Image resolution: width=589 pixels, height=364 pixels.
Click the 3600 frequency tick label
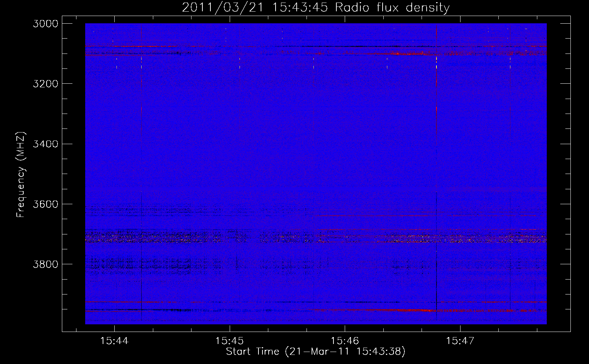tap(46, 204)
